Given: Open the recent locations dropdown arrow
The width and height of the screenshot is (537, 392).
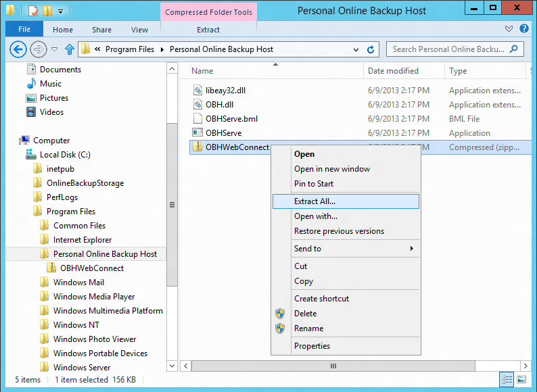Looking at the screenshot, I should [x=55, y=49].
